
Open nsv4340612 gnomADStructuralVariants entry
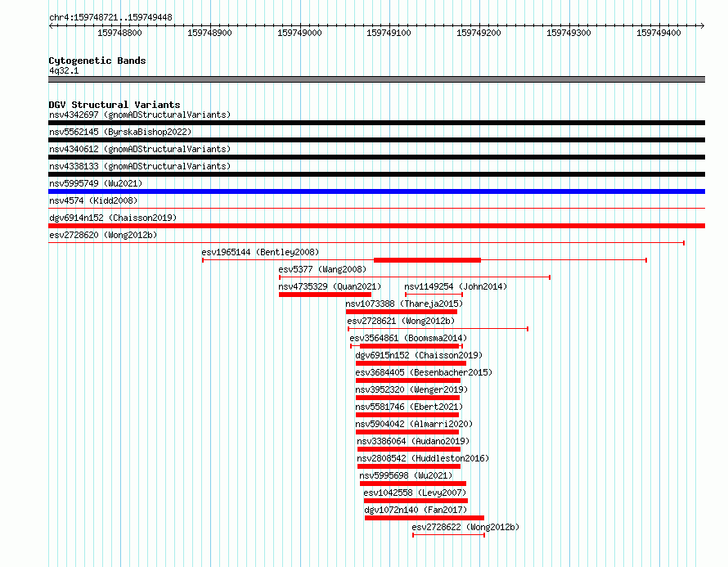point(140,149)
